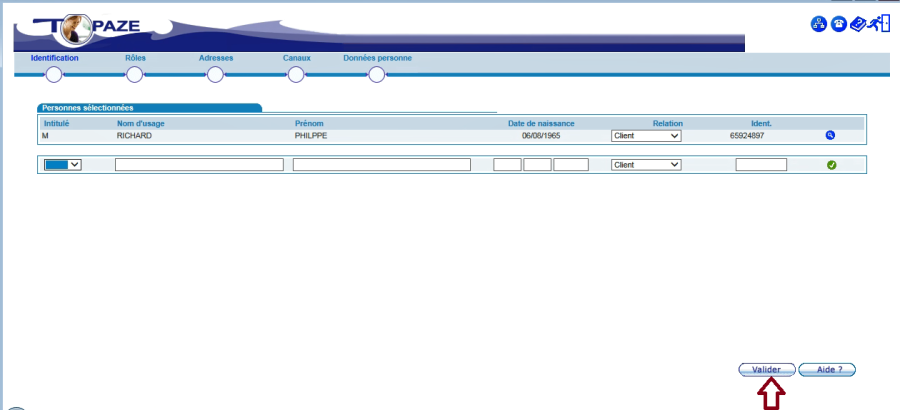900x410 pixels.
Task: Click the exit door logout icon
Action: pos(880,25)
